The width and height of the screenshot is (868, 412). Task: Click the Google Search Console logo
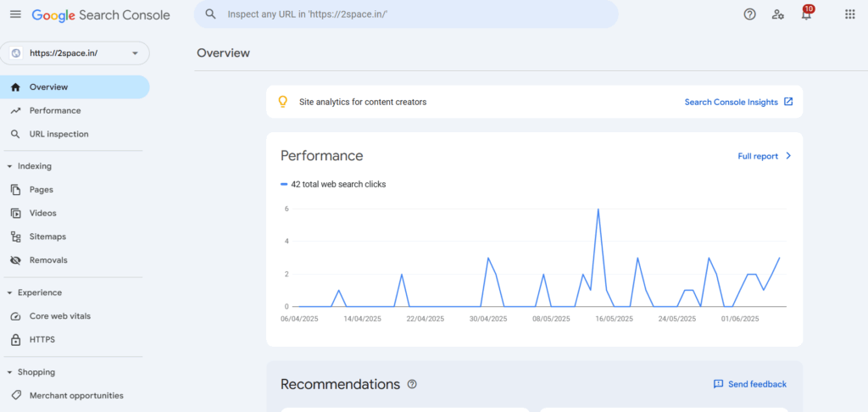pos(101,15)
